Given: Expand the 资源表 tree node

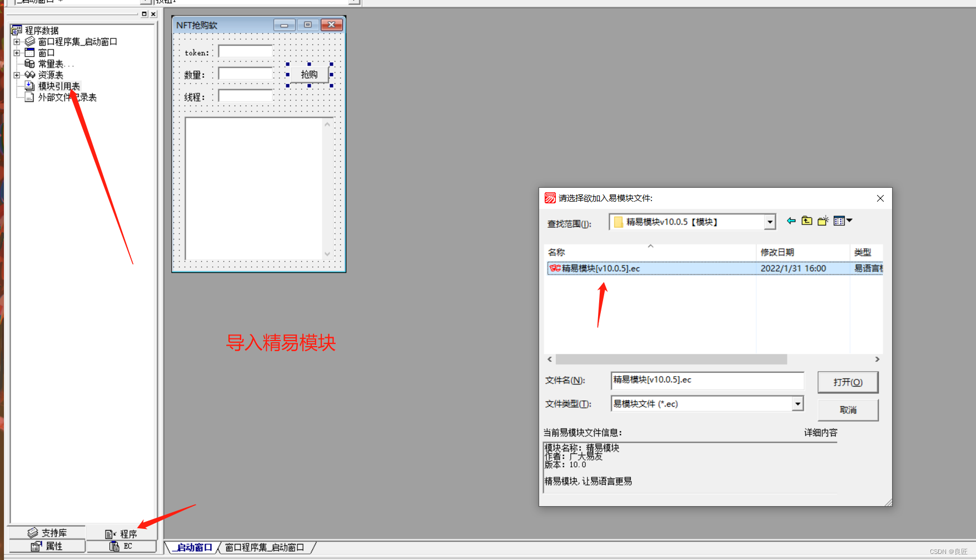Looking at the screenshot, I should click(x=17, y=75).
